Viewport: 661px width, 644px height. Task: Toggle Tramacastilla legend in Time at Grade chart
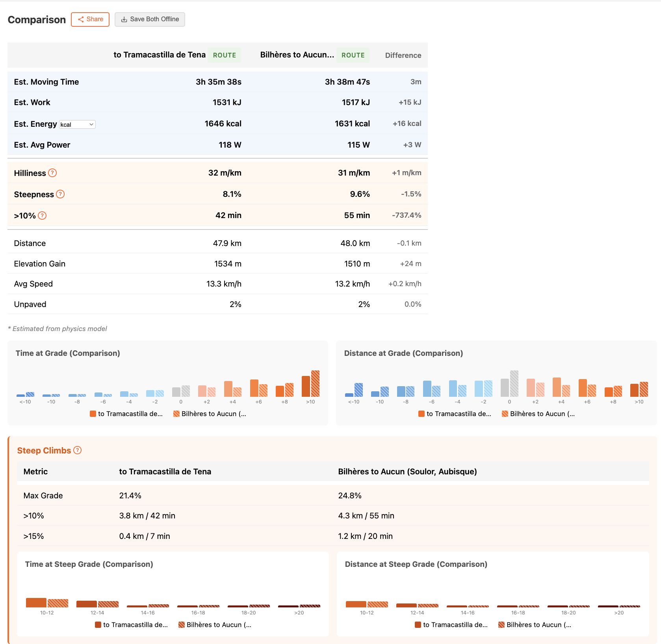click(x=126, y=414)
